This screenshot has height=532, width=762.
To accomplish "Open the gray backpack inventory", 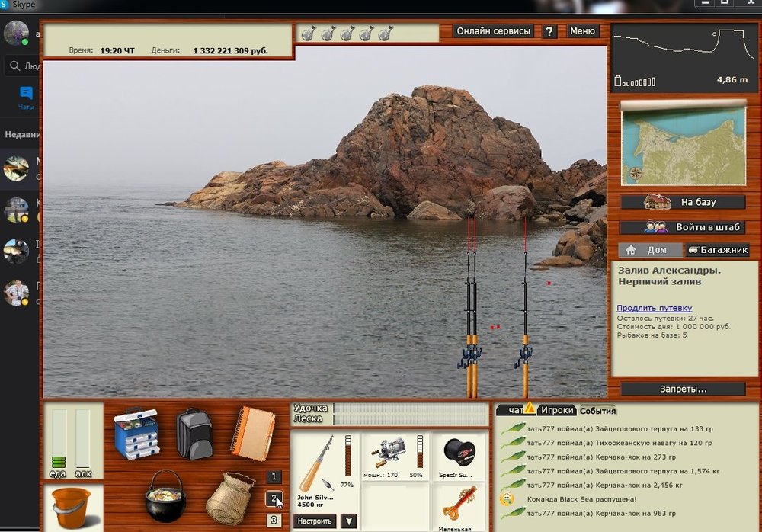I will [x=194, y=433].
